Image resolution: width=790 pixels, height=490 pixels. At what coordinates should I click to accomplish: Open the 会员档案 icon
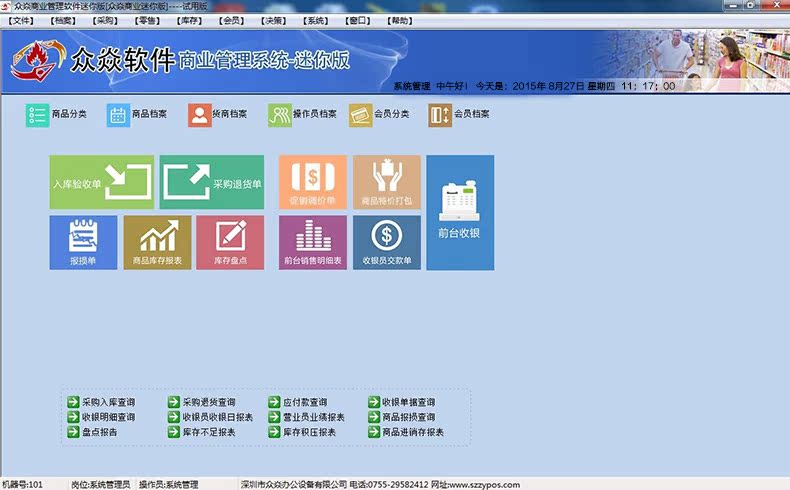pyautogui.click(x=440, y=115)
